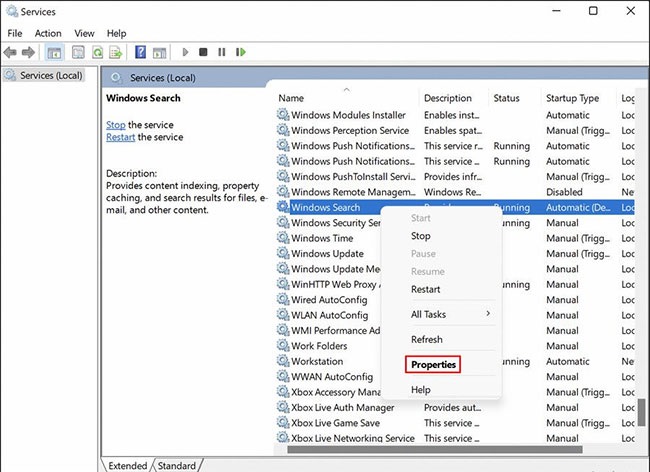Select Services (Local) in the tree

(x=49, y=75)
